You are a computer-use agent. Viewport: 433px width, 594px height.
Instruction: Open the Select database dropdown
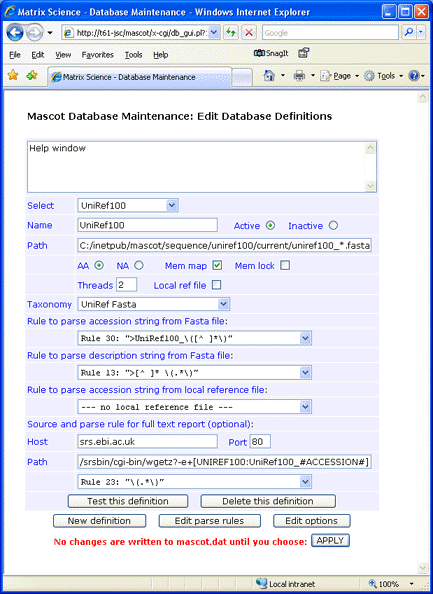[x=128, y=205]
